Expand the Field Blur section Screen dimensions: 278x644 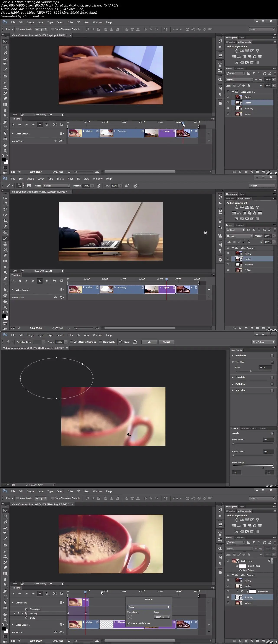tap(232, 355)
